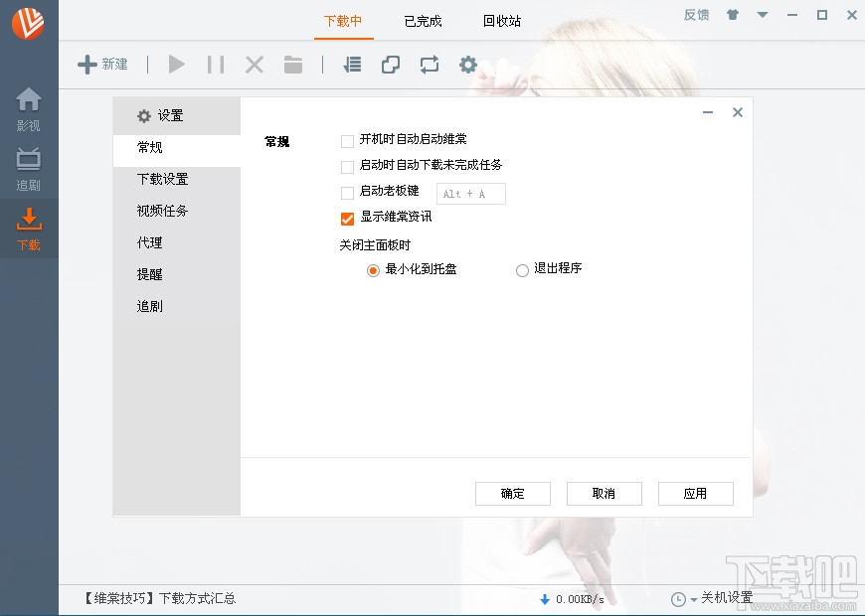Click the batch copy links icon
The height and width of the screenshot is (616, 865).
click(390, 64)
